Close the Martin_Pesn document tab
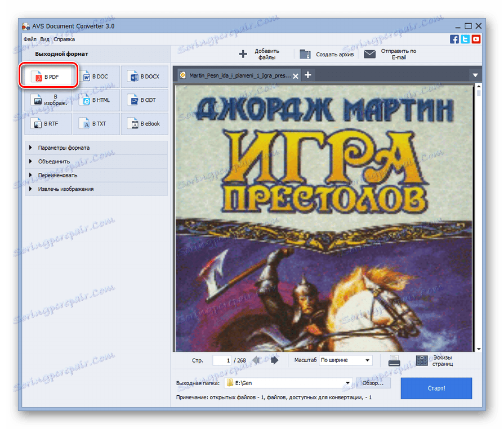The height and width of the screenshot is (429, 504). click(x=296, y=76)
